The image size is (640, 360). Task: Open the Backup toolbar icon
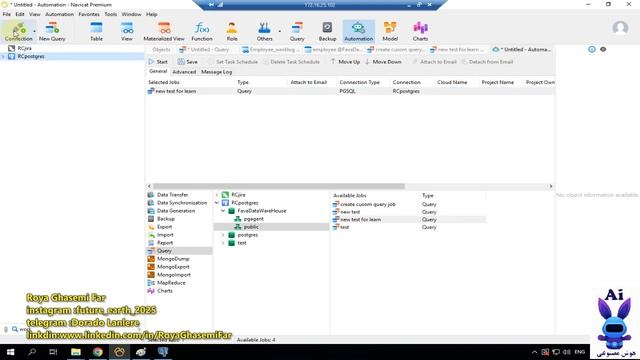click(327, 31)
